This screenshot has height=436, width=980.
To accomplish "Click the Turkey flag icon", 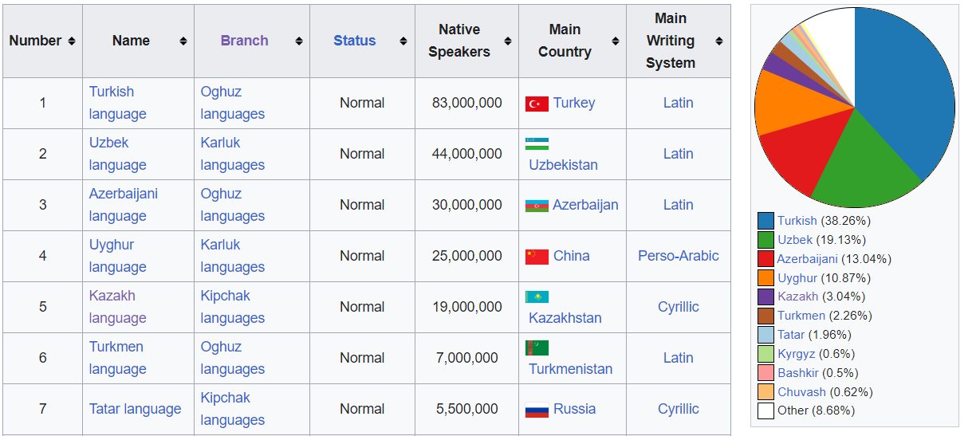I will click(537, 104).
